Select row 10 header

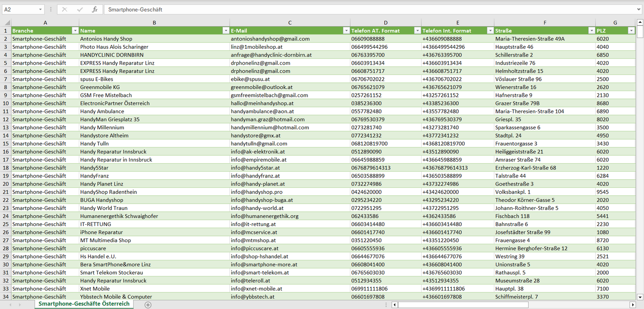click(6, 103)
